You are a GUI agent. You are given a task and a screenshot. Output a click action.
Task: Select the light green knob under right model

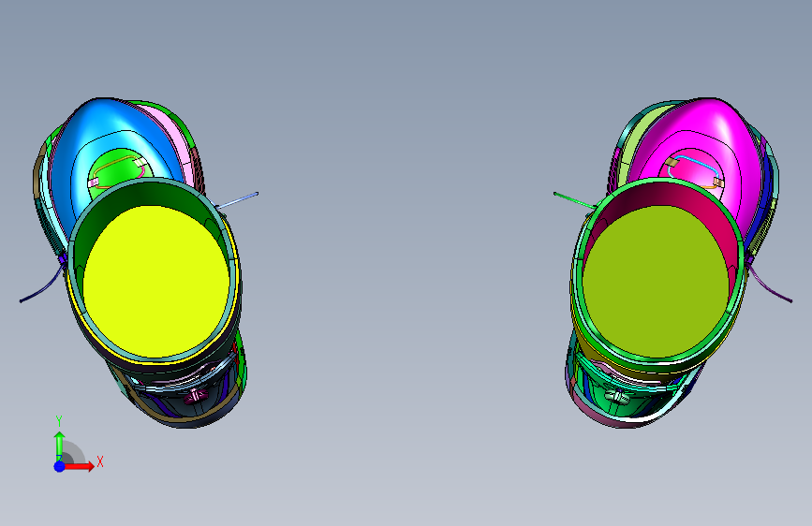click(617, 397)
